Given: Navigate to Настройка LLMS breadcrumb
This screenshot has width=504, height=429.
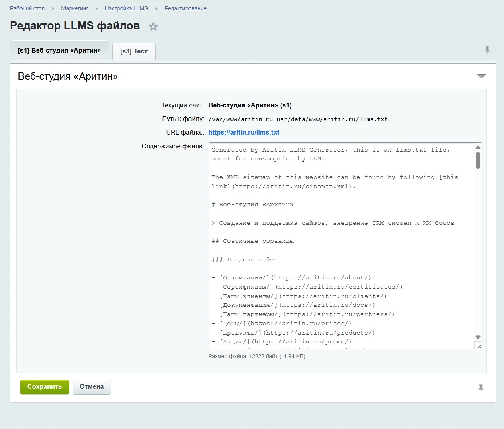Looking at the screenshot, I should click(126, 8).
